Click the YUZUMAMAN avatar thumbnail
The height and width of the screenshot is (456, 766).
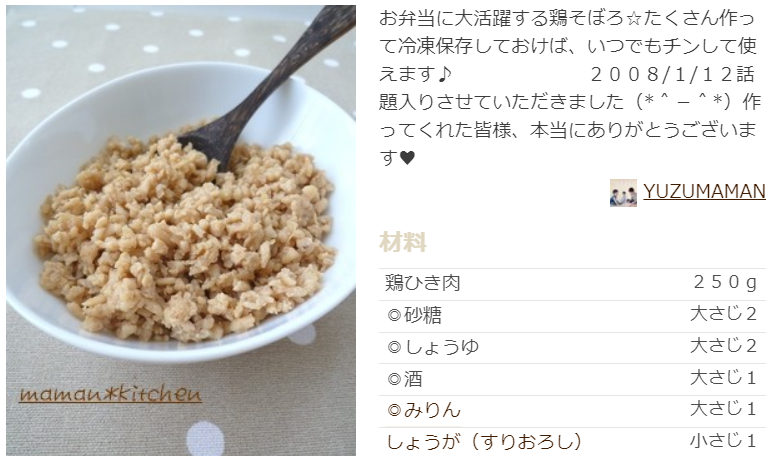point(623,193)
